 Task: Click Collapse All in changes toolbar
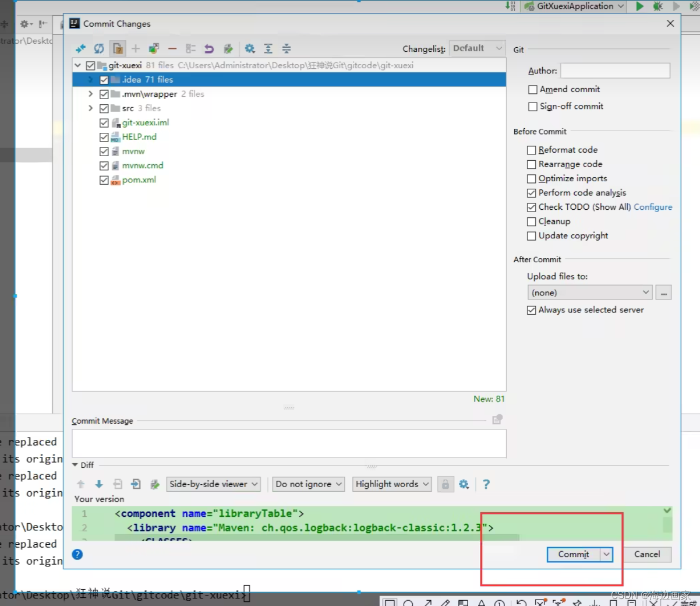[287, 48]
